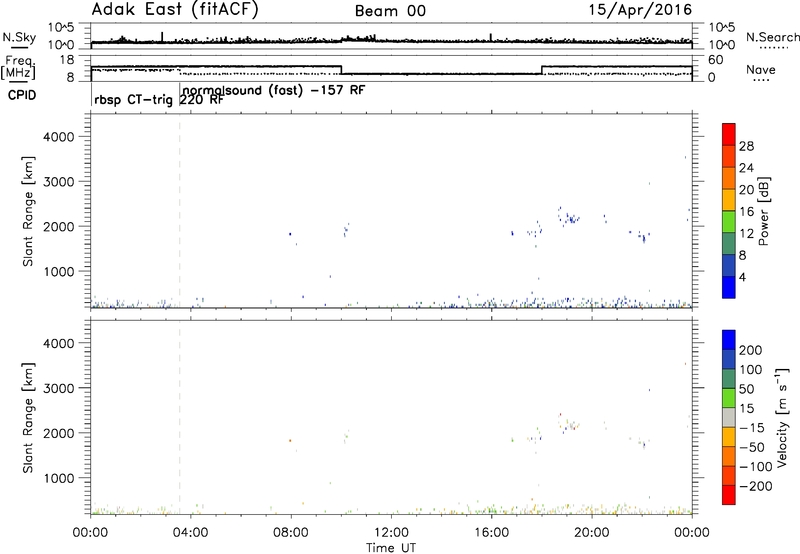Click the dashed CPID change line in power panel

[180, 211]
